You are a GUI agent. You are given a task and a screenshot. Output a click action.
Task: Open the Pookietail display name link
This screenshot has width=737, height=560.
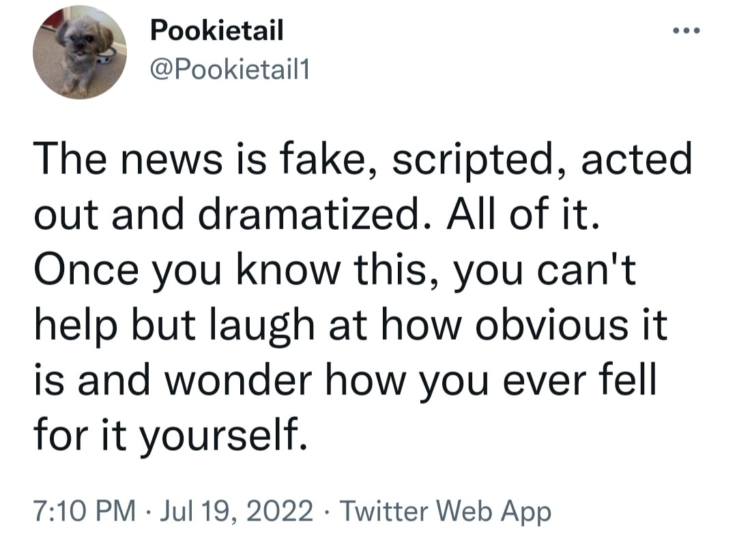(x=216, y=30)
